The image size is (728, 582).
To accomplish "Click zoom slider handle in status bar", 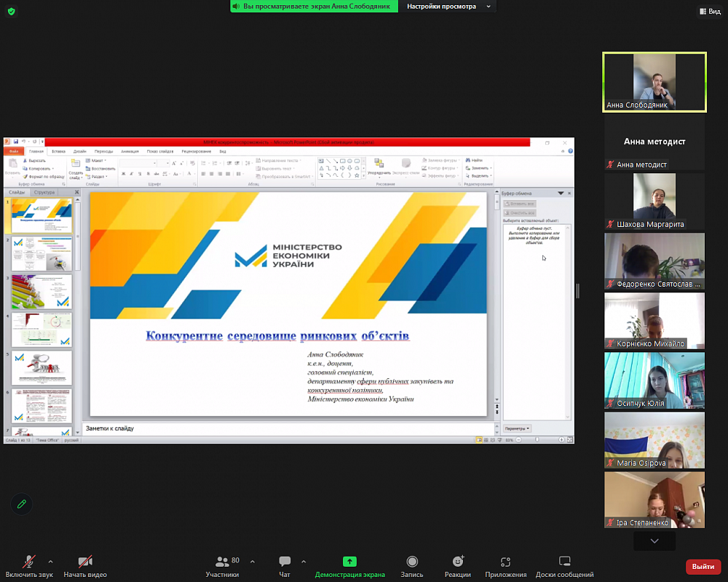I will 537,439.
